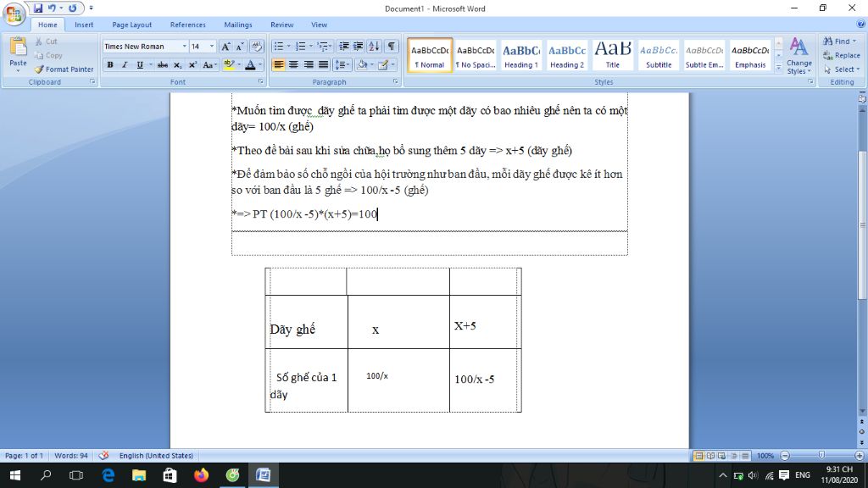
Task: Switch to Print Layout view
Action: pyautogui.click(x=698, y=455)
